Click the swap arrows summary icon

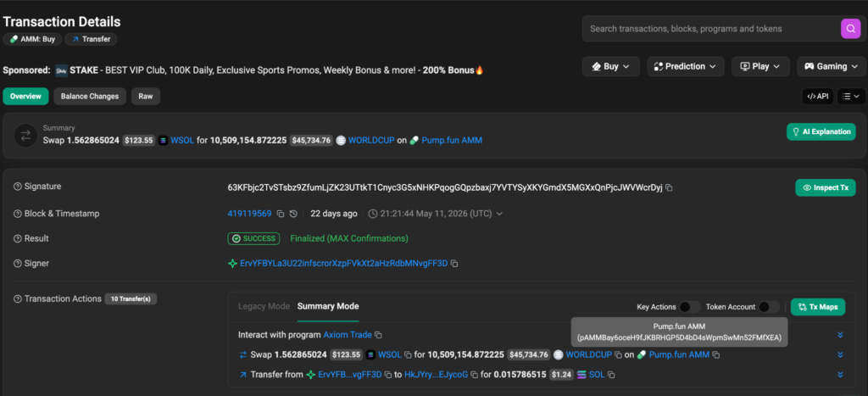pos(25,135)
